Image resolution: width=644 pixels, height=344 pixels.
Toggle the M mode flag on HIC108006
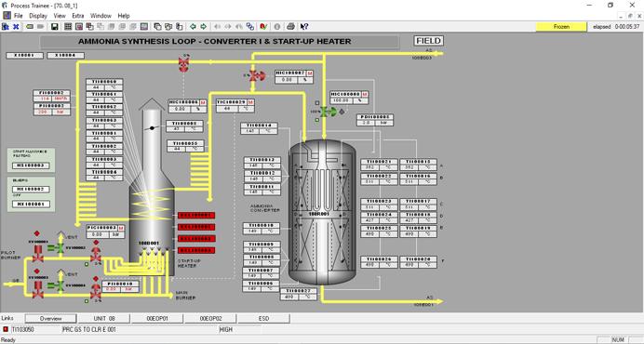point(203,102)
